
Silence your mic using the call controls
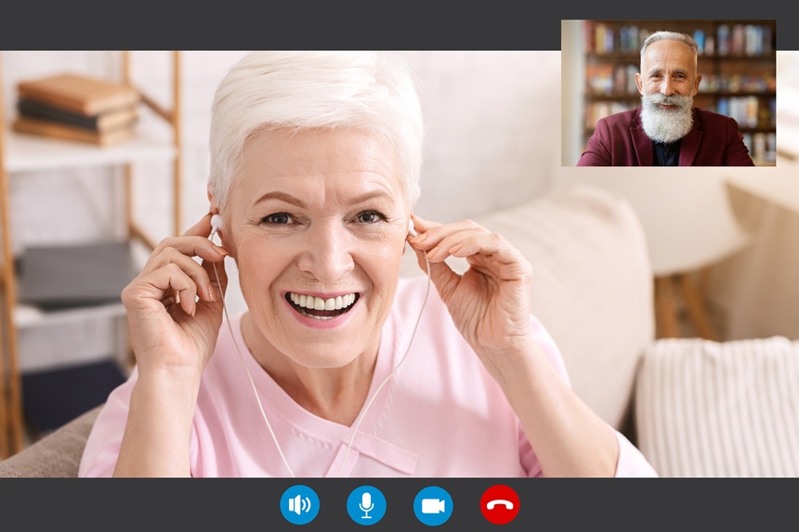tap(366, 505)
